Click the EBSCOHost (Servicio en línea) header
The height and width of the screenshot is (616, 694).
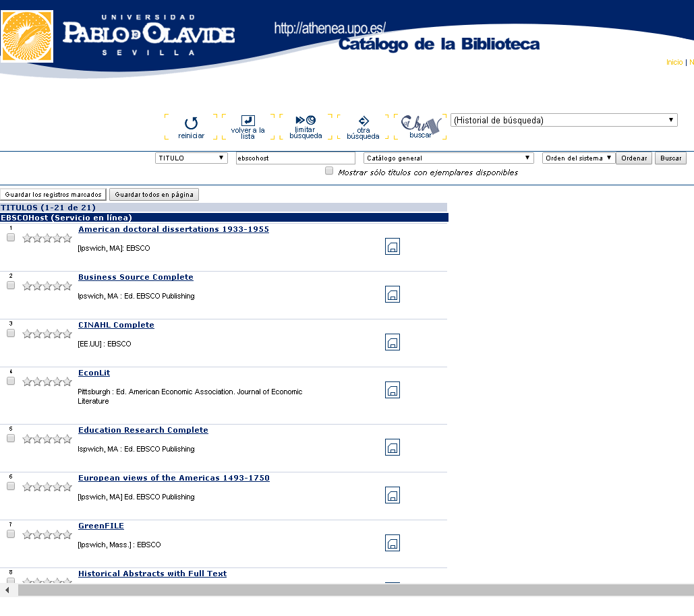pyautogui.click(x=66, y=218)
